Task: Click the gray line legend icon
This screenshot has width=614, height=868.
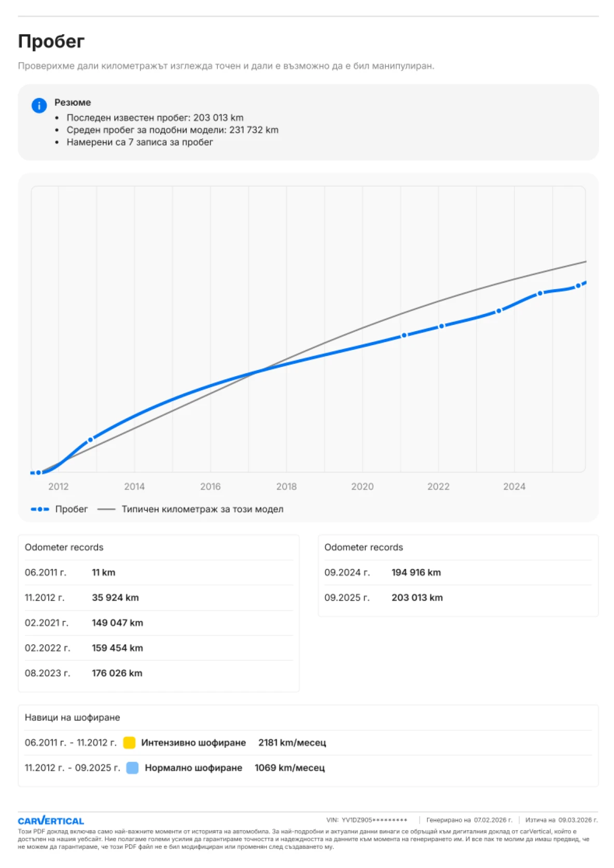Action: coord(106,509)
